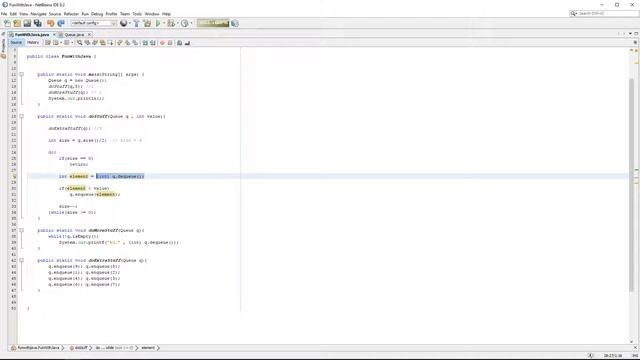Open the Refactor menu
This screenshot has width=640, height=360.
[71, 14]
